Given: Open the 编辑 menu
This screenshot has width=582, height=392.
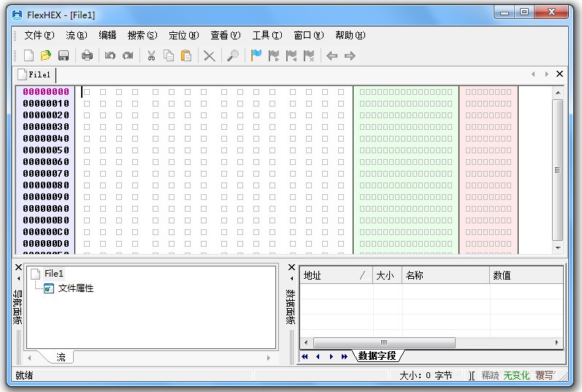Looking at the screenshot, I should tap(107, 35).
